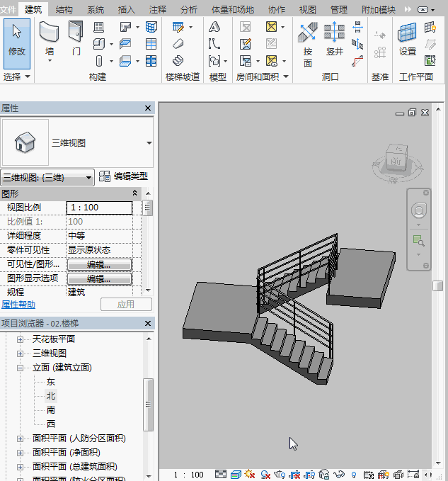Expand the 天花板平面 tree node
The width and height of the screenshot is (448, 481).
21,339
